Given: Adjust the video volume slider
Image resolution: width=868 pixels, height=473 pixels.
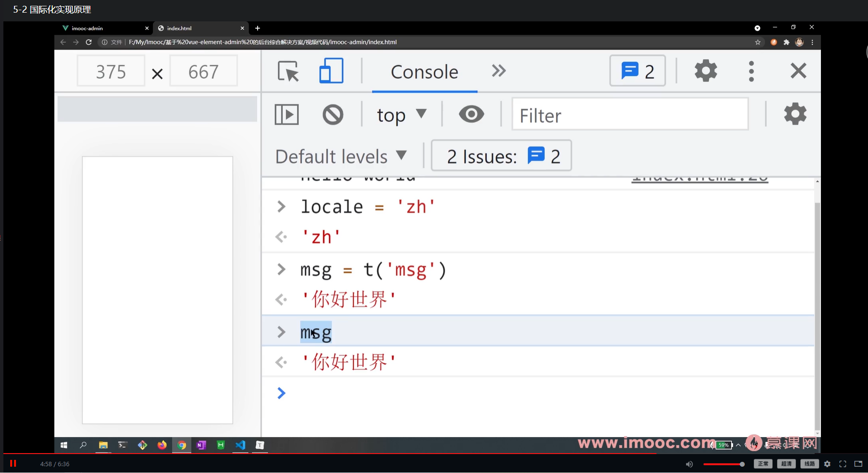Looking at the screenshot, I should [723, 464].
